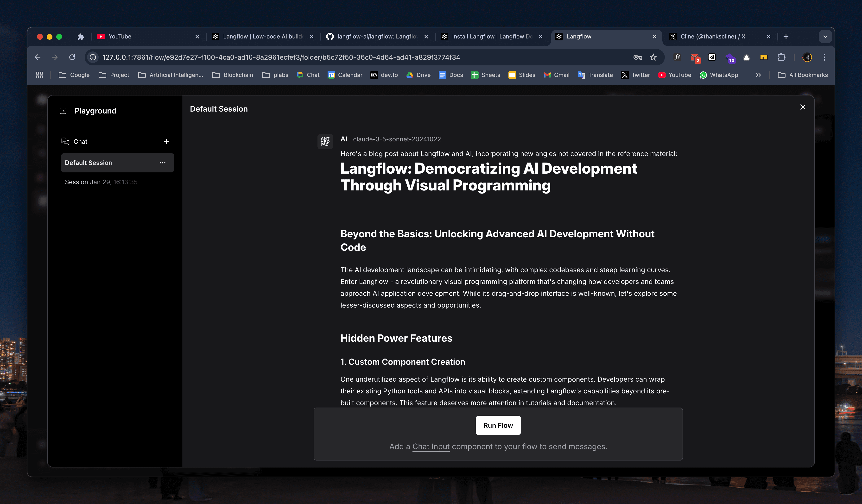Screen dimensions: 862x504
Task: Click the Run Flow button
Action: tap(498, 425)
